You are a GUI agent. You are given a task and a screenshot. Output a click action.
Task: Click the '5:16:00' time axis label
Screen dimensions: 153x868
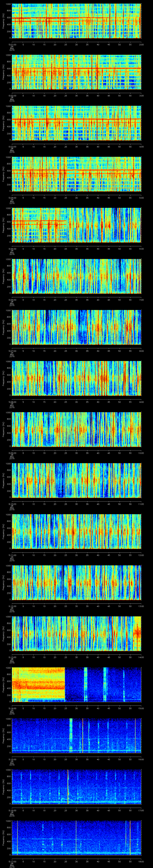point(12,810)
